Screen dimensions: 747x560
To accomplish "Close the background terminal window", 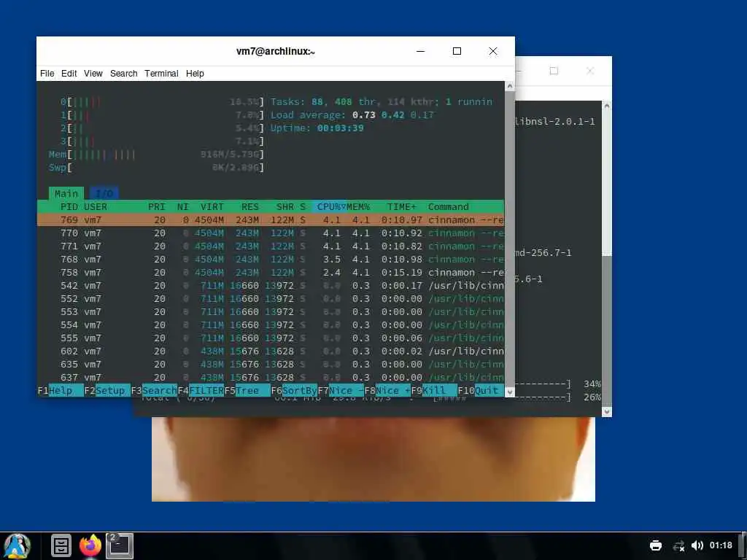I will 589,71.
